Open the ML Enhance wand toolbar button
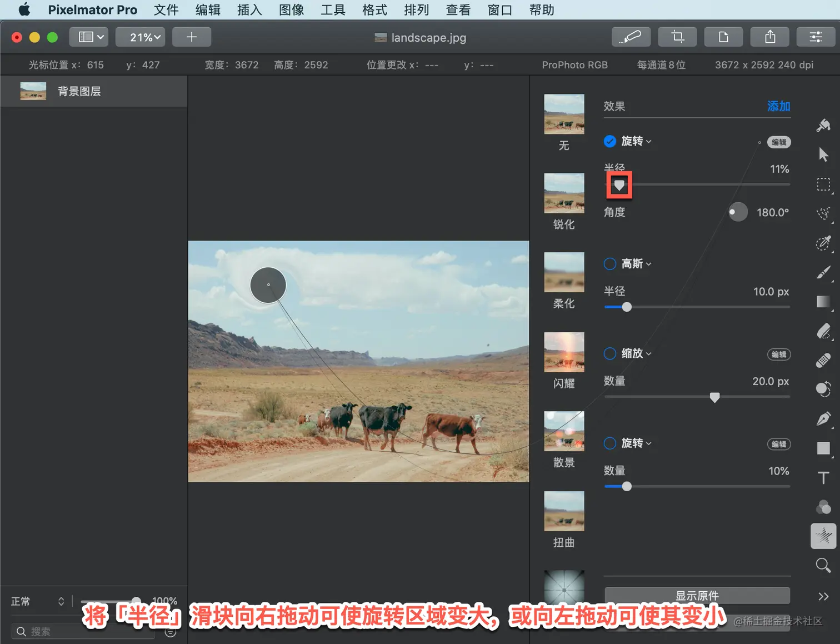 pos(631,37)
